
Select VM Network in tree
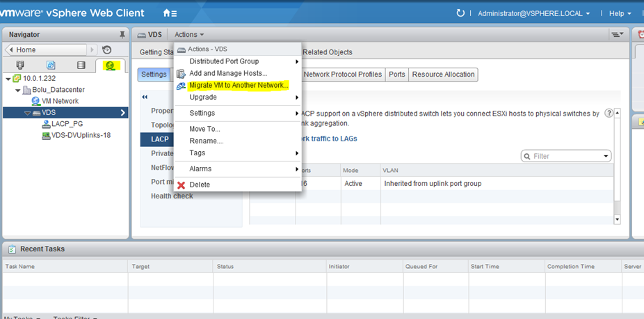60,101
